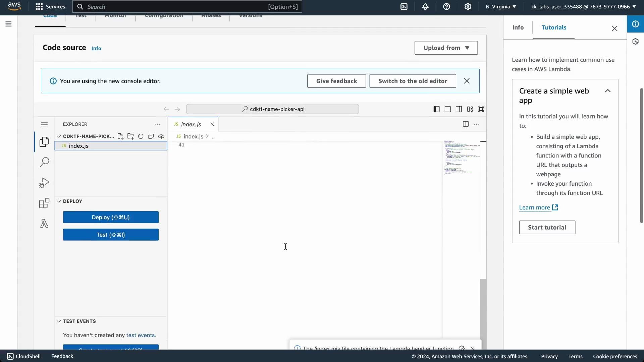Focus the AWS search field
The width and height of the screenshot is (644, 362).
[187, 7]
